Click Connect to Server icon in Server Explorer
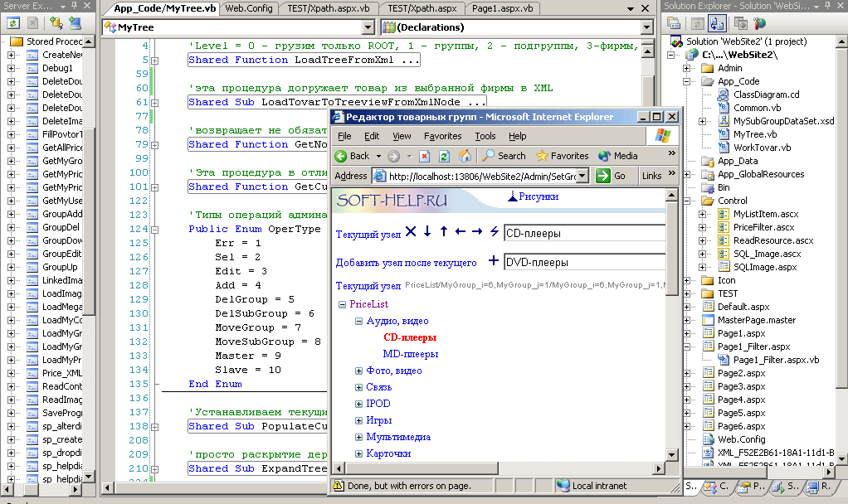Image resolution: width=848 pixels, height=504 pixels. tap(75, 22)
